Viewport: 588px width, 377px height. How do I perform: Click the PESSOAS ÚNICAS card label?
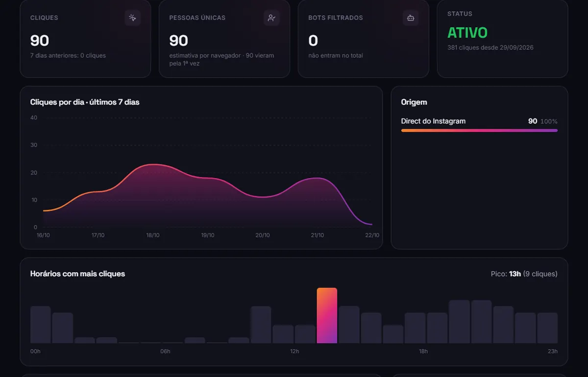197,18
